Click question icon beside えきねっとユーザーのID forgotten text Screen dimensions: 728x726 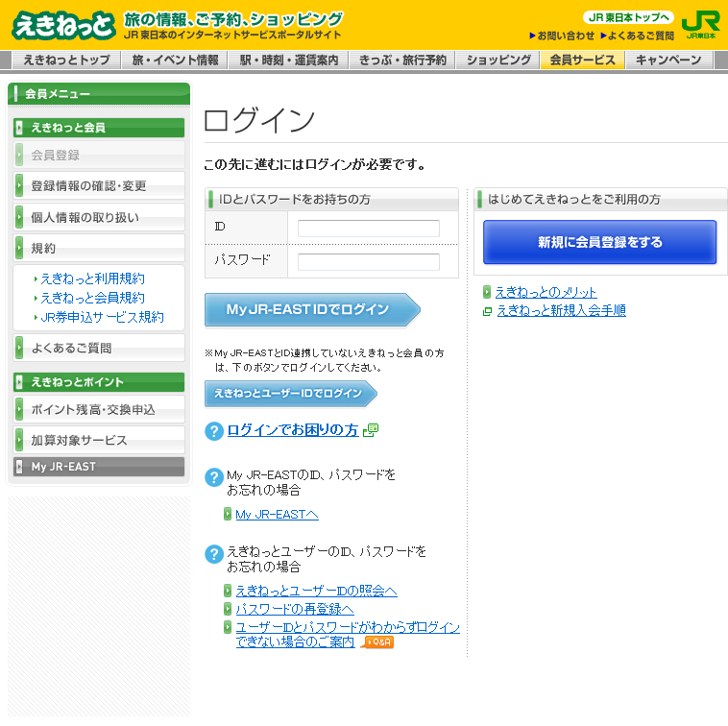pyautogui.click(x=214, y=554)
